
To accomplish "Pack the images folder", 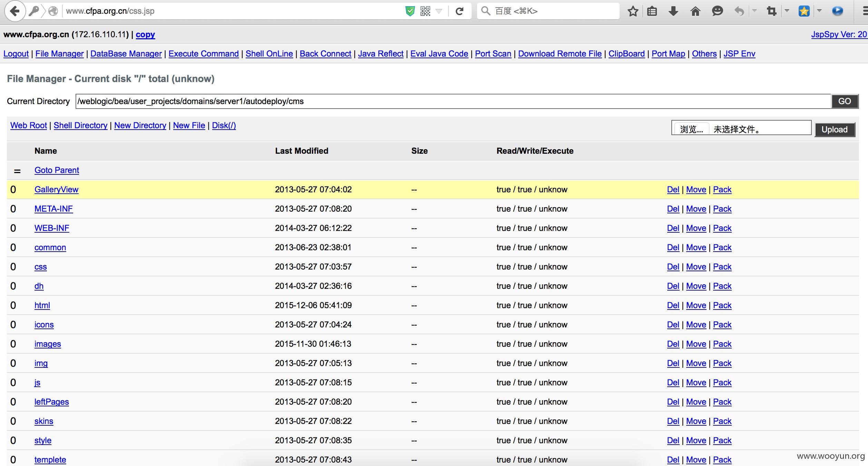I will tap(722, 344).
